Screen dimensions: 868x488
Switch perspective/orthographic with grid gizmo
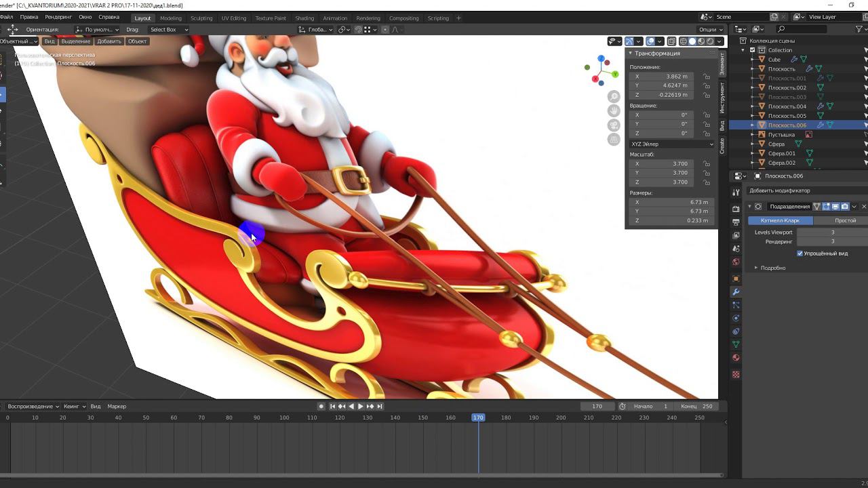coord(614,140)
